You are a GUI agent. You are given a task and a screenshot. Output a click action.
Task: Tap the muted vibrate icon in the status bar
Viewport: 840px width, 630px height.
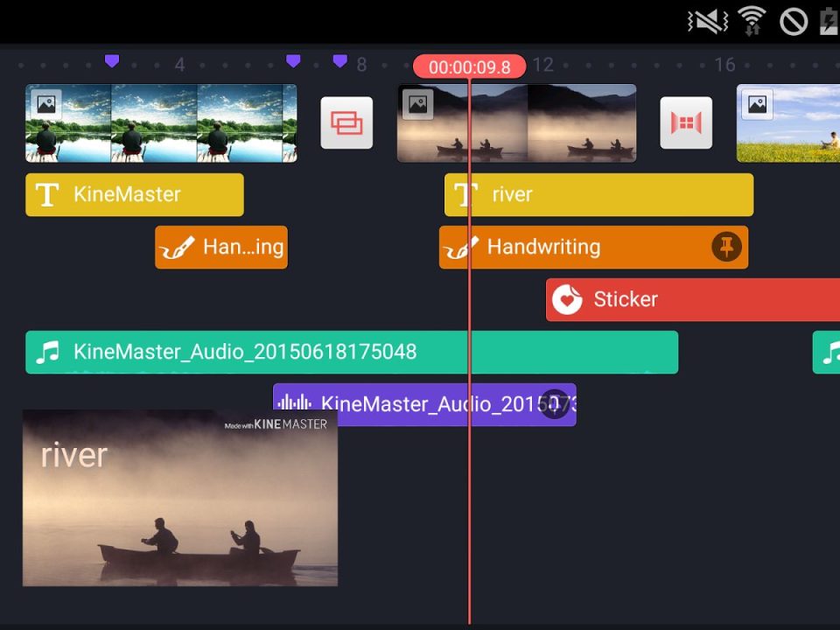coord(705,20)
